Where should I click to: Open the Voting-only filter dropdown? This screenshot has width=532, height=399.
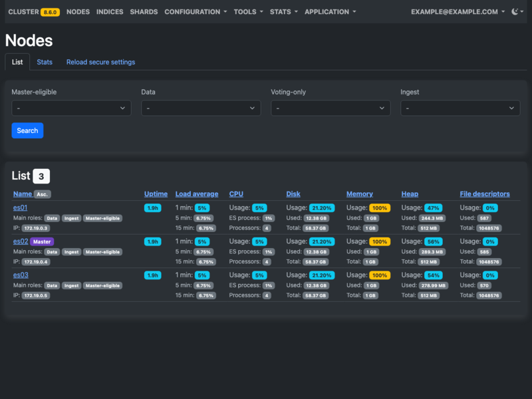point(331,108)
